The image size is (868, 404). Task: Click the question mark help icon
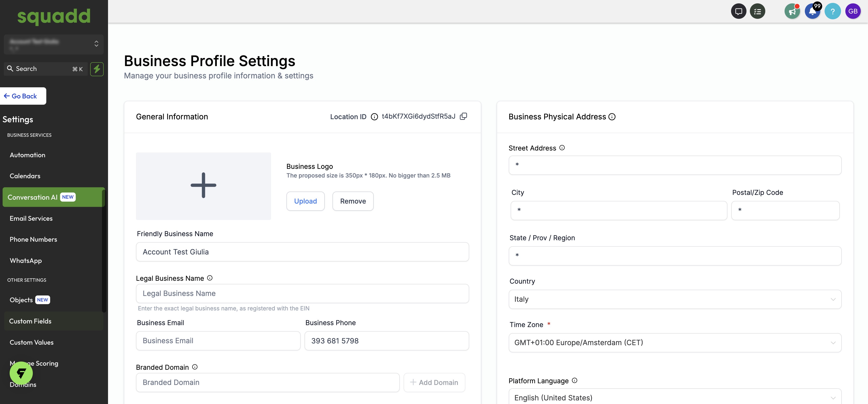[x=832, y=11]
